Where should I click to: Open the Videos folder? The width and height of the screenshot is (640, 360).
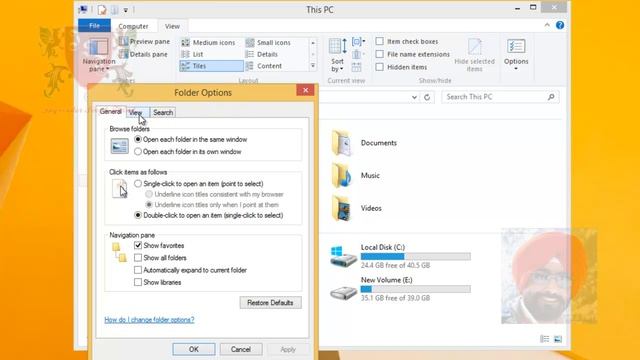(356, 208)
